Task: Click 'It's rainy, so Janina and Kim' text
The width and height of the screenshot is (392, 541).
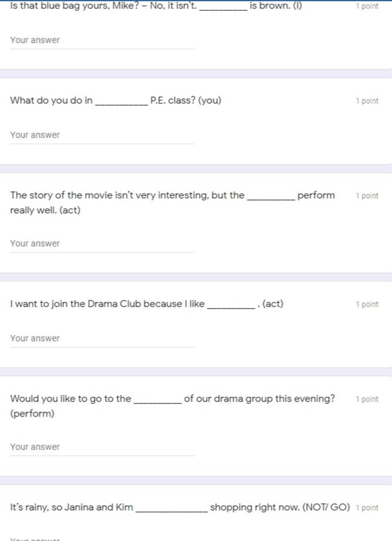Action: (x=72, y=507)
